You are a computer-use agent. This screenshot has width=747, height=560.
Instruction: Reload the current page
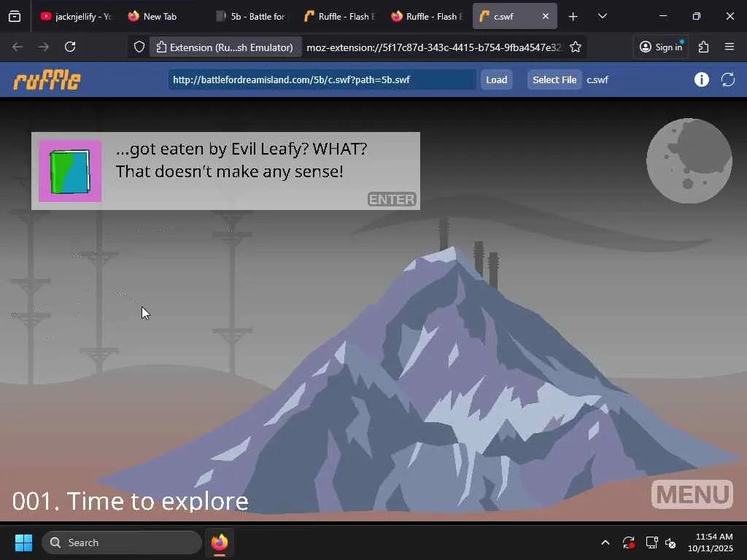[70, 47]
